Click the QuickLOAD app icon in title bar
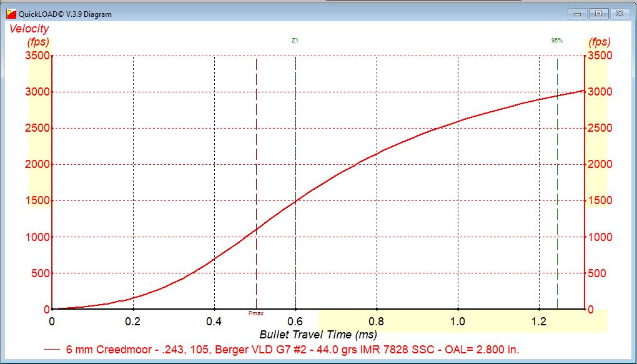The image size is (637, 364). (x=11, y=14)
